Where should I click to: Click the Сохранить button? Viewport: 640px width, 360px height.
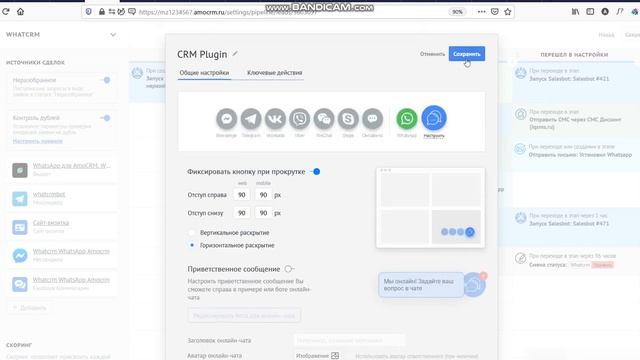pyautogui.click(x=467, y=54)
